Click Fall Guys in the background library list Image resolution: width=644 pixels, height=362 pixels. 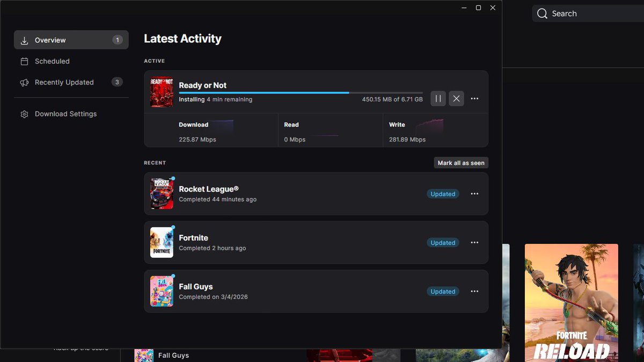(x=173, y=356)
